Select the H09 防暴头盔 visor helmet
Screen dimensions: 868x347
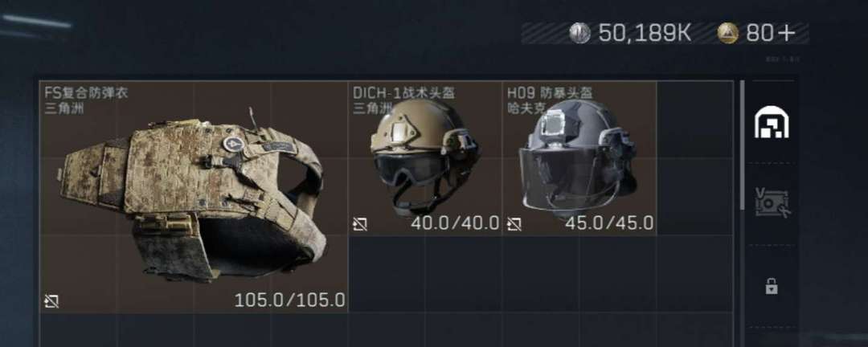pos(579,158)
